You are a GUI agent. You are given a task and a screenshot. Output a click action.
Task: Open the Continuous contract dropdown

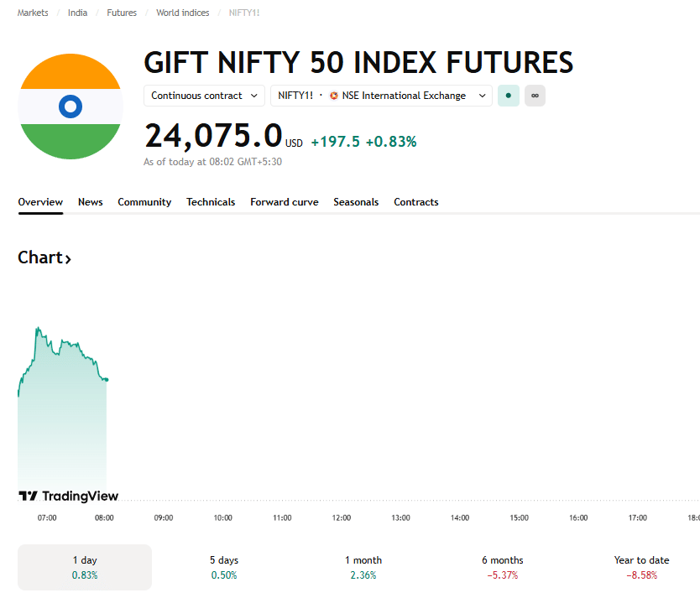click(204, 96)
